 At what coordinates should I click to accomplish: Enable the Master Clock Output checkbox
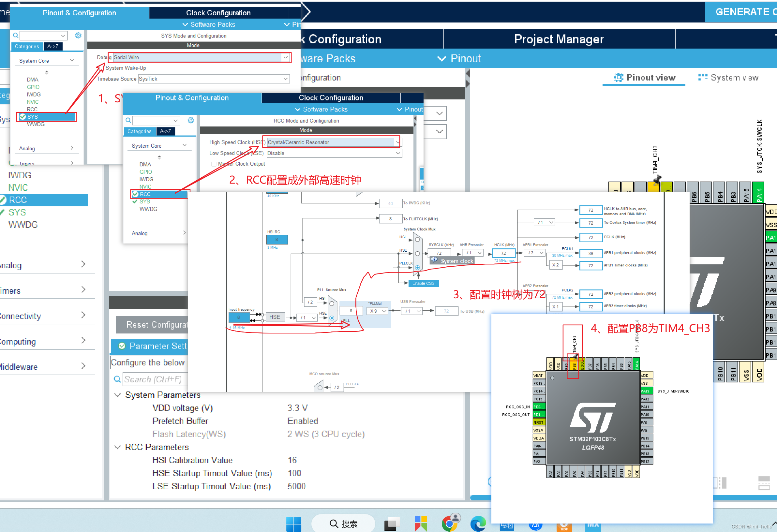[214, 164]
